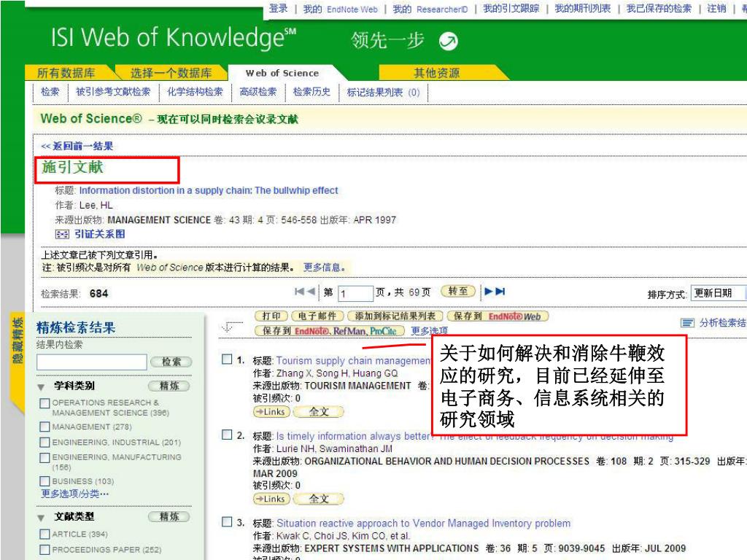Open result 3 Situation reactive approach title
Image resolution: width=747 pixels, height=560 pixels.
click(424, 523)
